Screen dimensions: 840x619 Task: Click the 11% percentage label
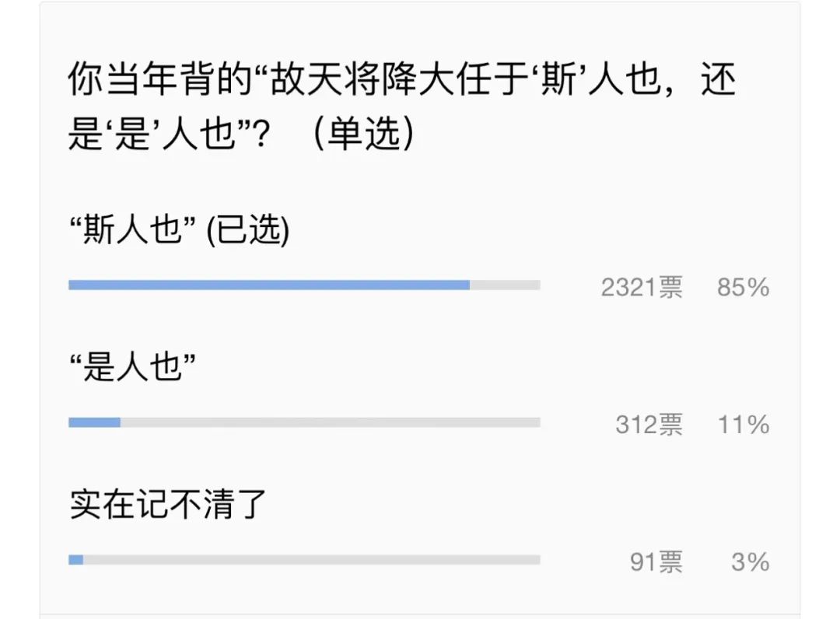pos(744,425)
